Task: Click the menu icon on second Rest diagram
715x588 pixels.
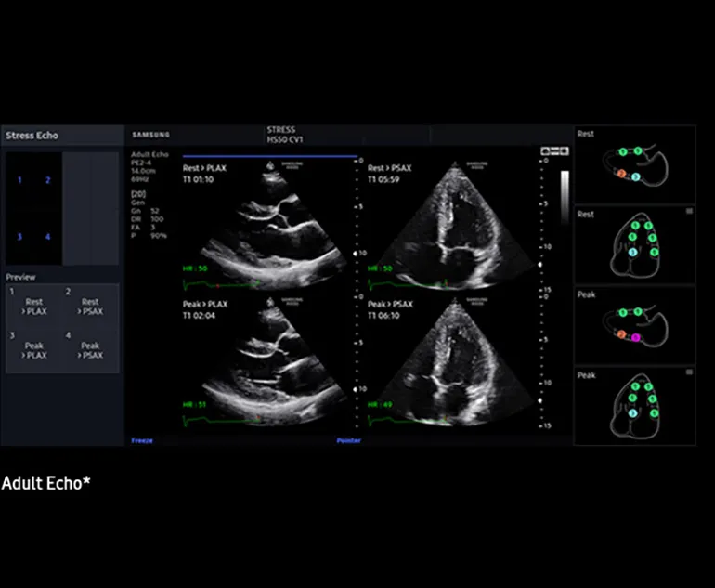Action: pyautogui.click(x=688, y=212)
